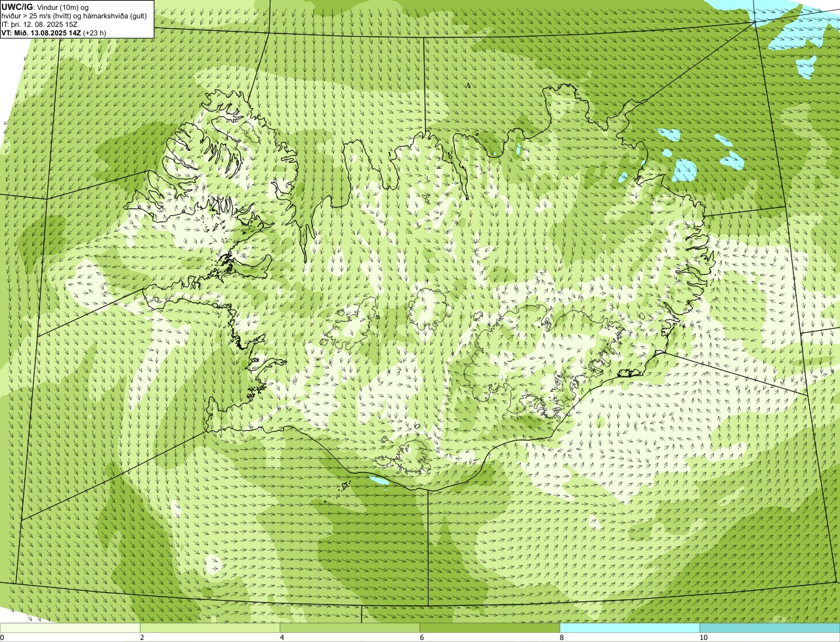Click the '2' label on the color scale

point(142,637)
